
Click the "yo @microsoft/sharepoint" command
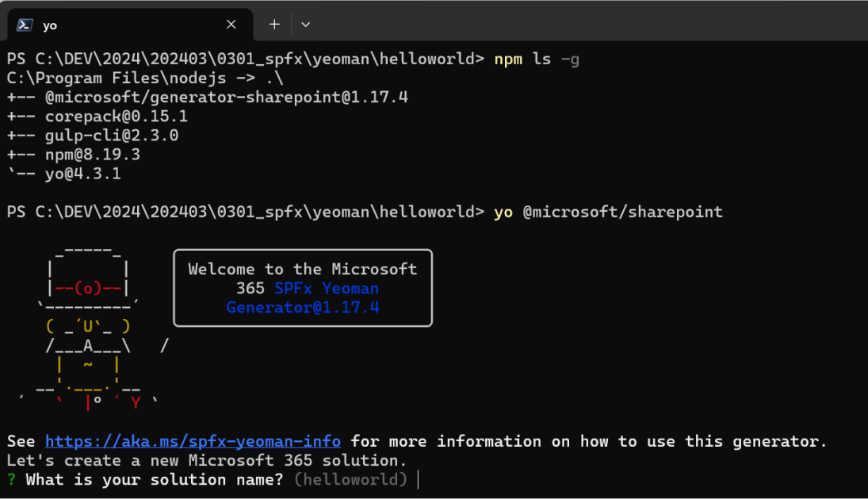pos(608,212)
